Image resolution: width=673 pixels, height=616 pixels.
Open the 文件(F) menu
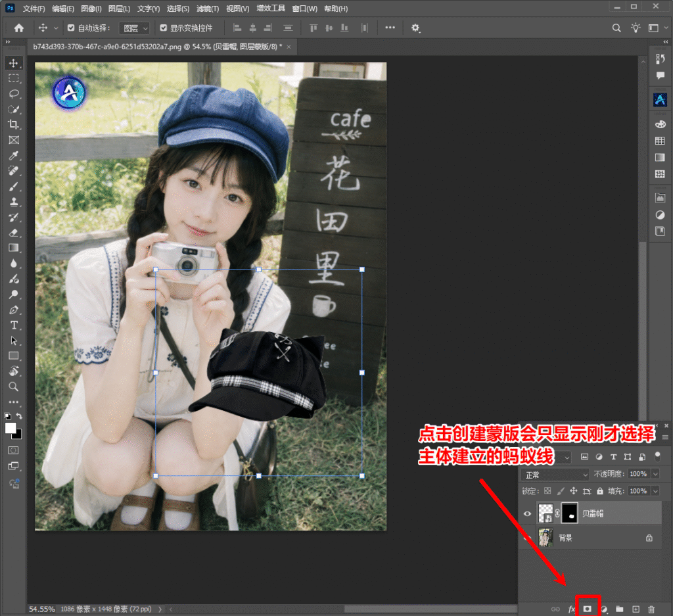tap(34, 9)
